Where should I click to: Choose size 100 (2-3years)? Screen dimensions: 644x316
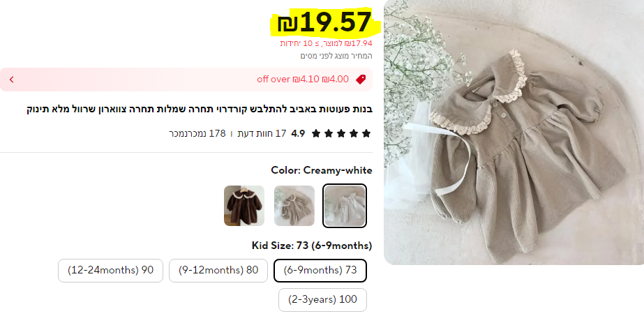point(322,299)
